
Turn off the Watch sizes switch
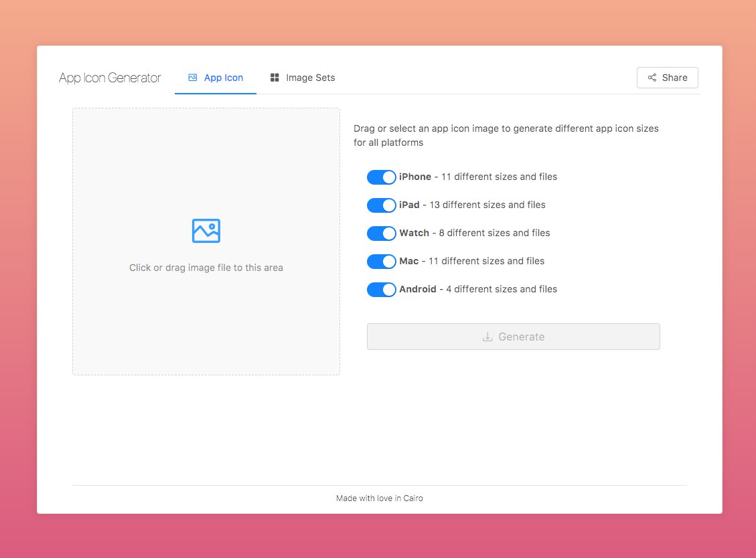click(x=382, y=234)
